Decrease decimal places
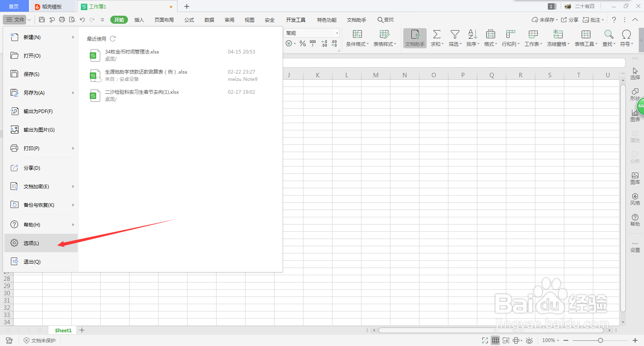This screenshot has height=346, width=644. click(x=334, y=43)
